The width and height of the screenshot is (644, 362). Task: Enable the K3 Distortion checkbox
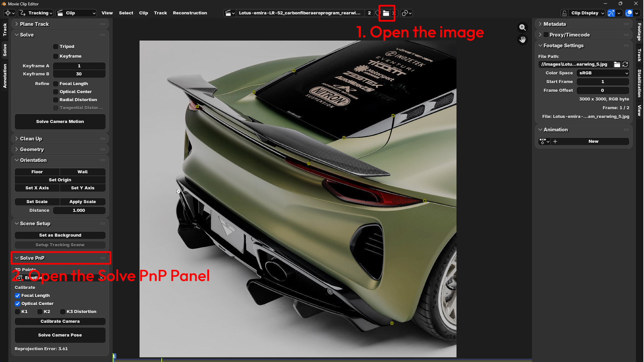click(62, 312)
